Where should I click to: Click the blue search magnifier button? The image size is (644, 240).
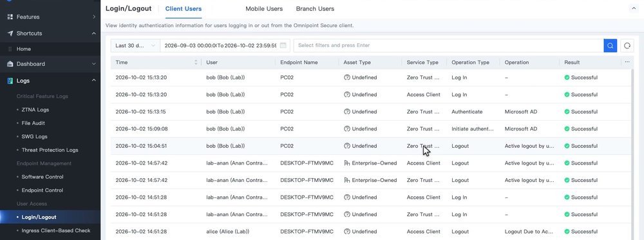pyautogui.click(x=610, y=45)
